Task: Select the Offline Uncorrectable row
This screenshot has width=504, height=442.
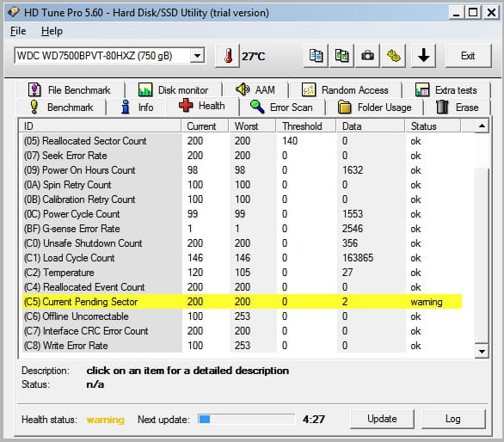Action: [x=243, y=316]
